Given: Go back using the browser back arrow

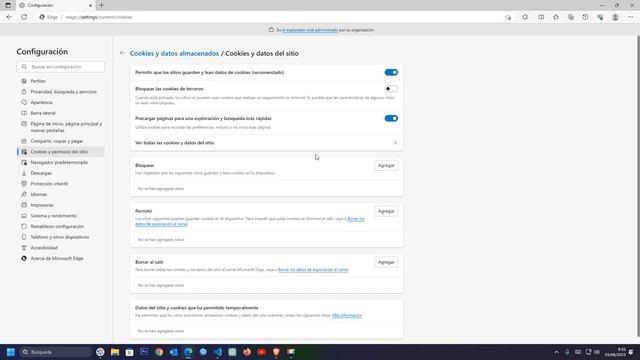Looking at the screenshot, I should (x=9, y=17).
